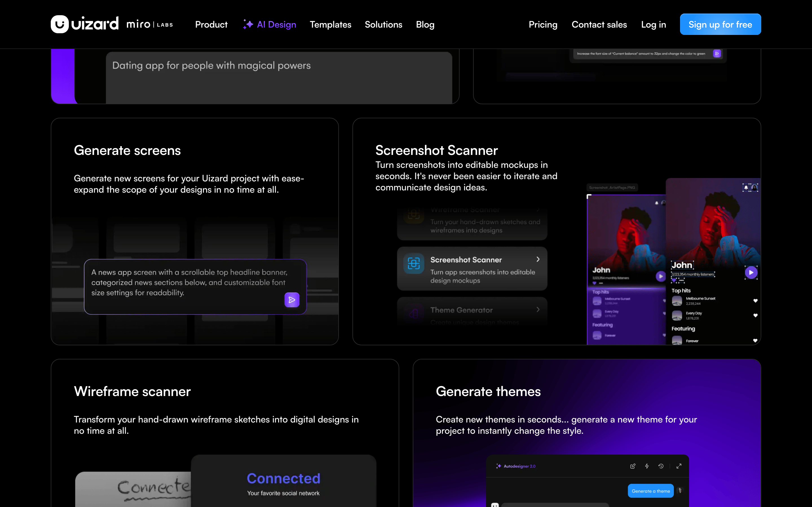
Task: Click the edit pencil icon in Autodesigner panel
Action: [x=633, y=466]
